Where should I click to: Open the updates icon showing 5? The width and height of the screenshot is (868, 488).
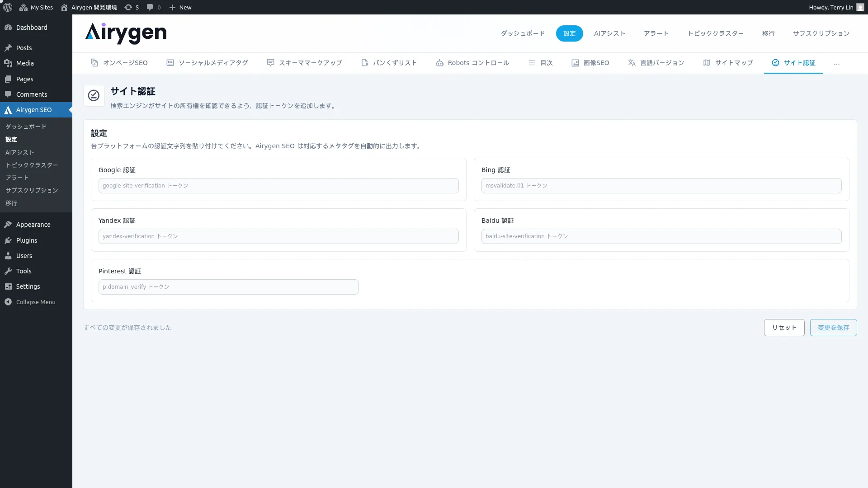click(128, 7)
